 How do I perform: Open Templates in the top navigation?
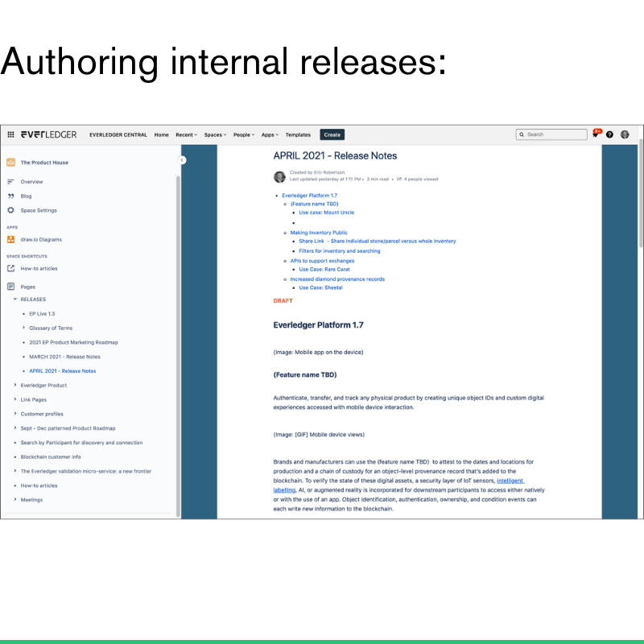[x=298, y=134]
